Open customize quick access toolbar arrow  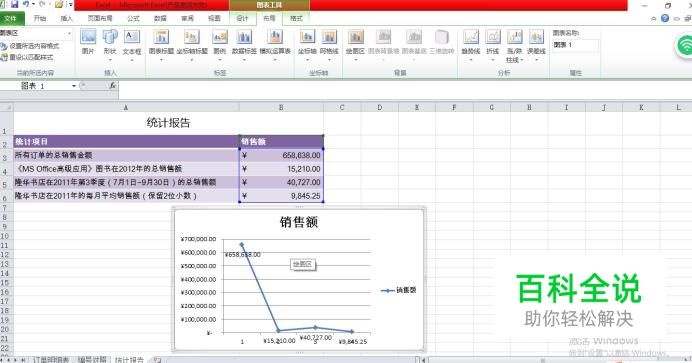pyautogui.click(x=70, y=4)
